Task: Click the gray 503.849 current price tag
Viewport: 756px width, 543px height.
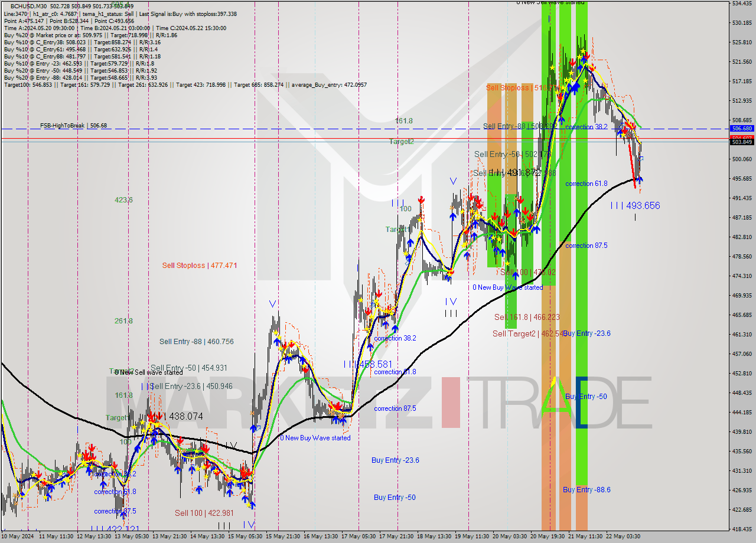Action: click(x=742, y=142)
